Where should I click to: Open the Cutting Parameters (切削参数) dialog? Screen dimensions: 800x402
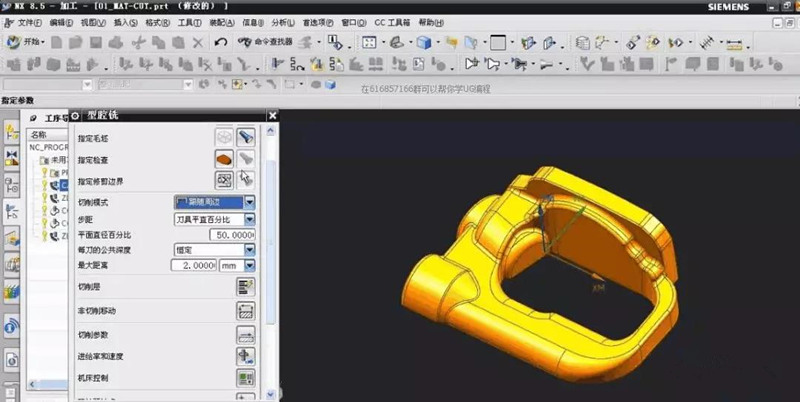pyautogui.click(x=246, y=334)
